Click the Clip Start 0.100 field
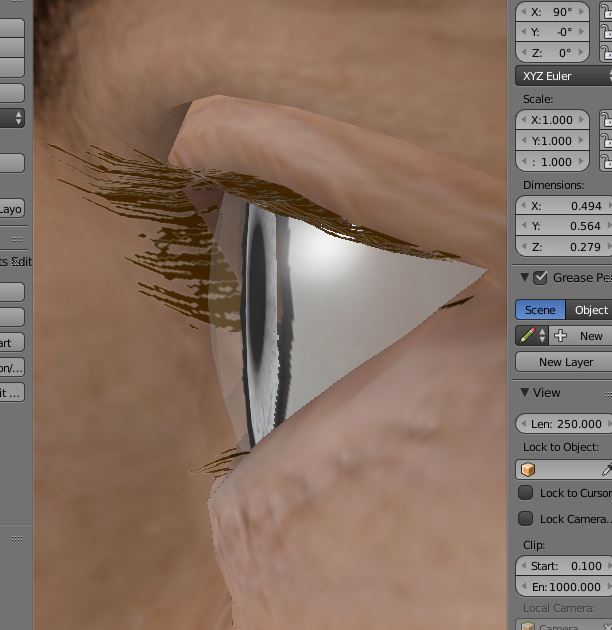This screenshot has width=612, height=630. tap(564, 566)
